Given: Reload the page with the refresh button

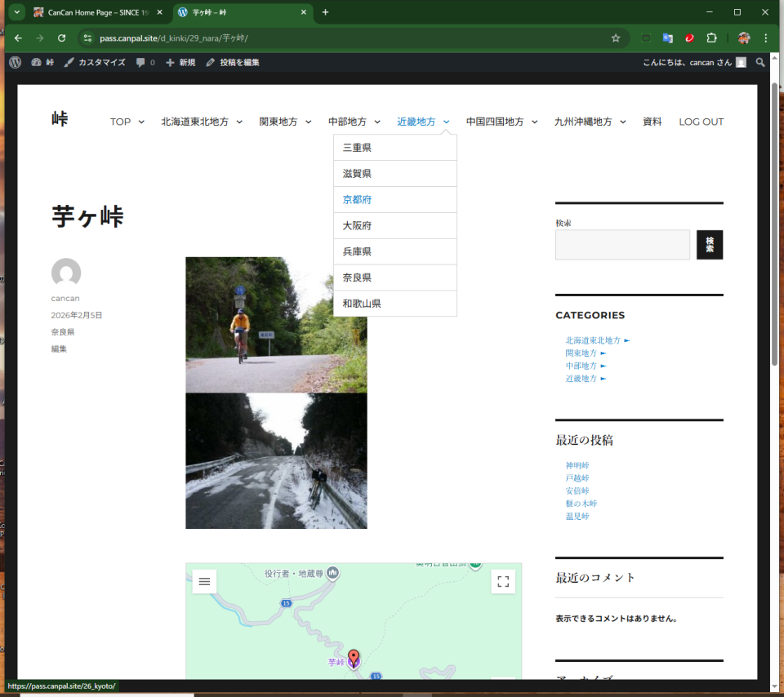Looking at the screenshot, I should [x=61, y=38].
